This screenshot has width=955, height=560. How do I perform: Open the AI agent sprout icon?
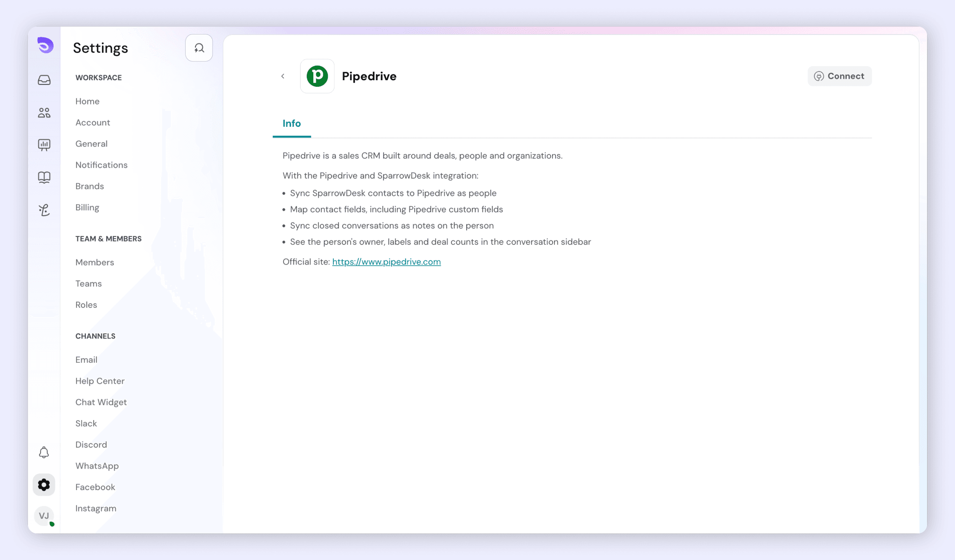point(44,210)
